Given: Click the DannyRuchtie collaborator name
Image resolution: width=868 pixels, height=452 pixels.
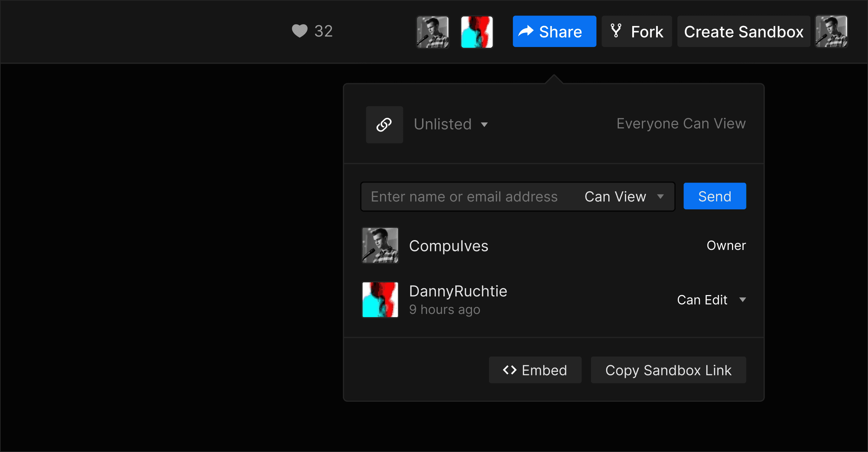Looking at the screenshot, I should 458,291.
